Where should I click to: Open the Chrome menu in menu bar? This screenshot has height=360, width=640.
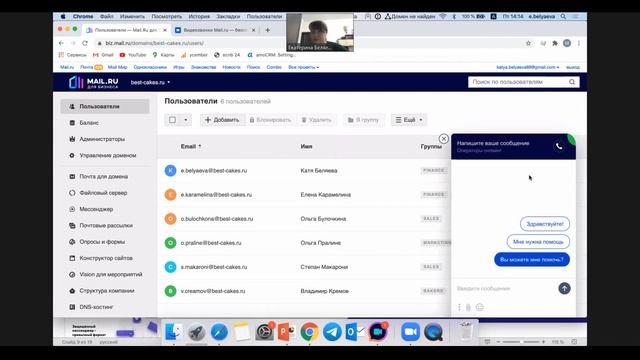pyautogui.click(x=83, y=17)
